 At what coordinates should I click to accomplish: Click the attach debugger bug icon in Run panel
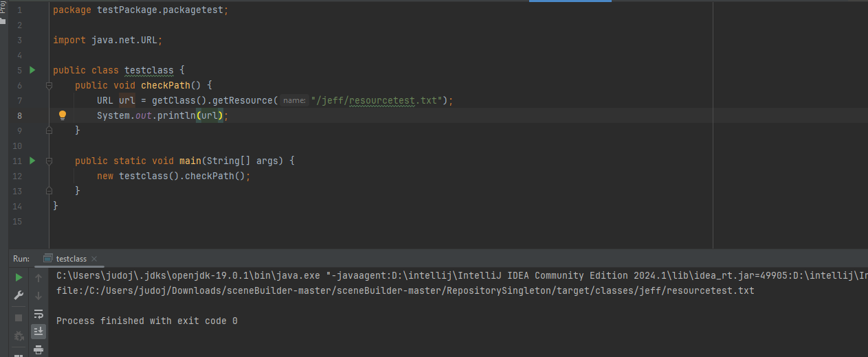click(19, 336)
